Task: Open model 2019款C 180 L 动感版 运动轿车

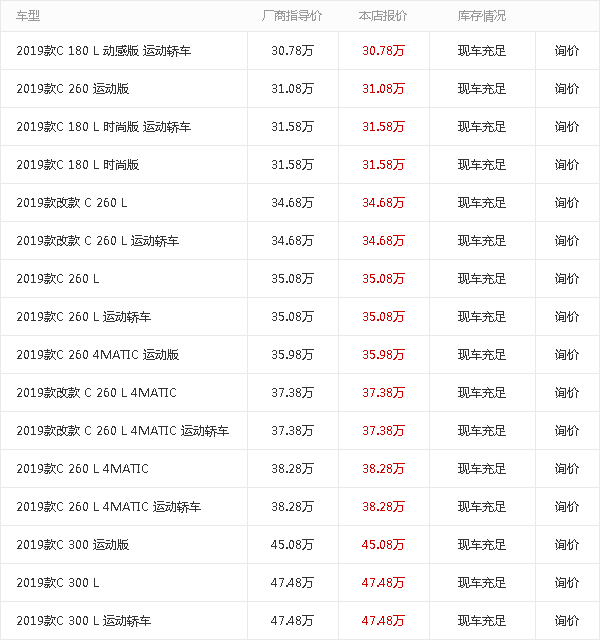Action: 104,51
